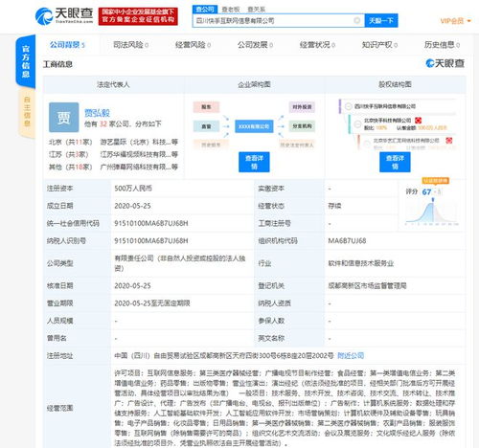Clear the search box with the X icon
479x448 pixels.
pos(357,21)
